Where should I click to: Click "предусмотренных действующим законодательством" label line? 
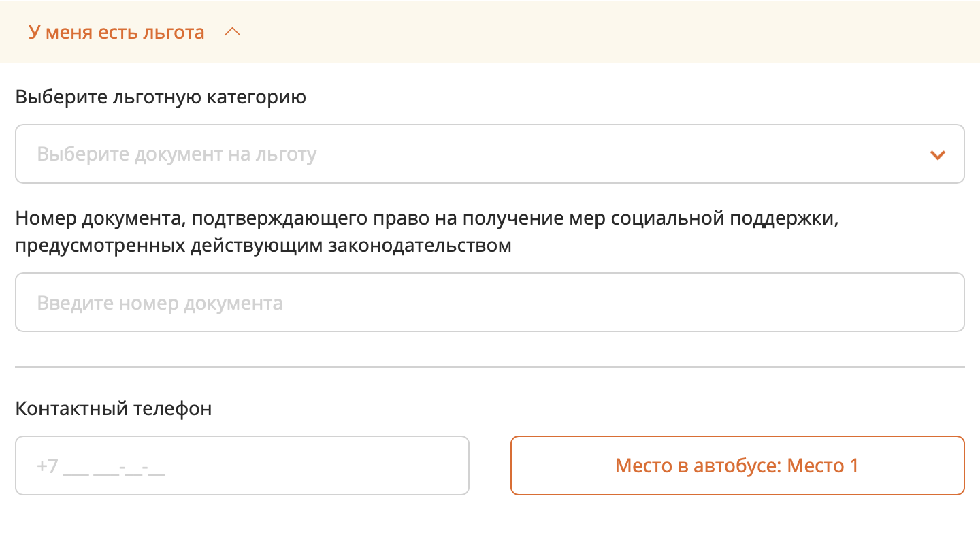pyautogui.click(x=263, y=245)
